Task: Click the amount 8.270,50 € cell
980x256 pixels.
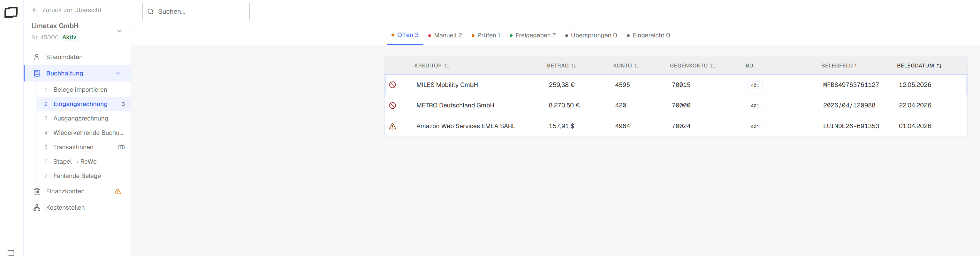Action: (x=564, y=105)
